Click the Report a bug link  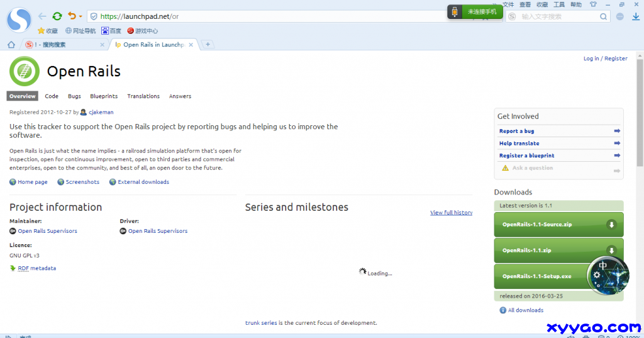coord(516,131)
